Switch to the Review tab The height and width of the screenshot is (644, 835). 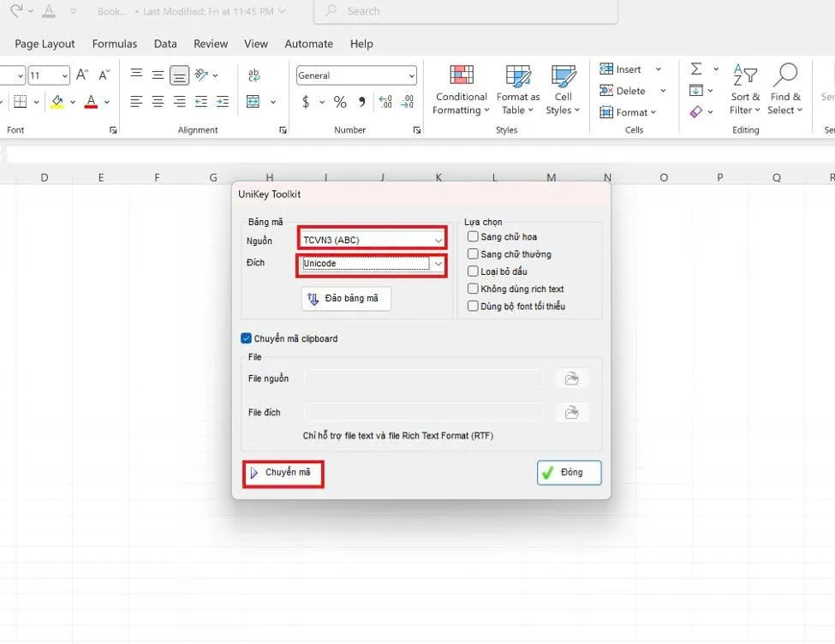pyautogui.click(x=211, y=44)
